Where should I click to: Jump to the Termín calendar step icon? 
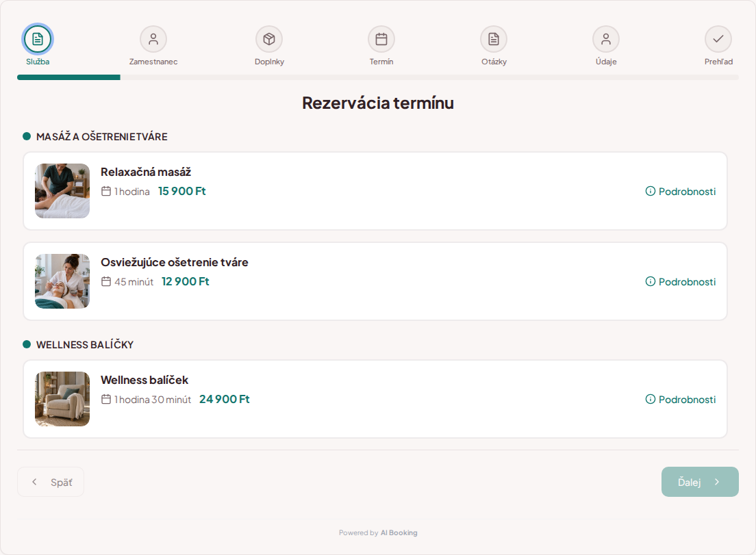pyautogui.click(x=381, y=39)
